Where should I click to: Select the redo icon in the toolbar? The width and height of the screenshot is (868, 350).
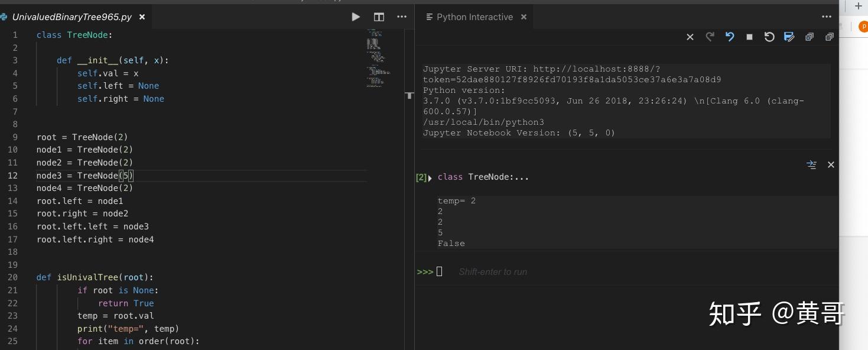[710, 37]
